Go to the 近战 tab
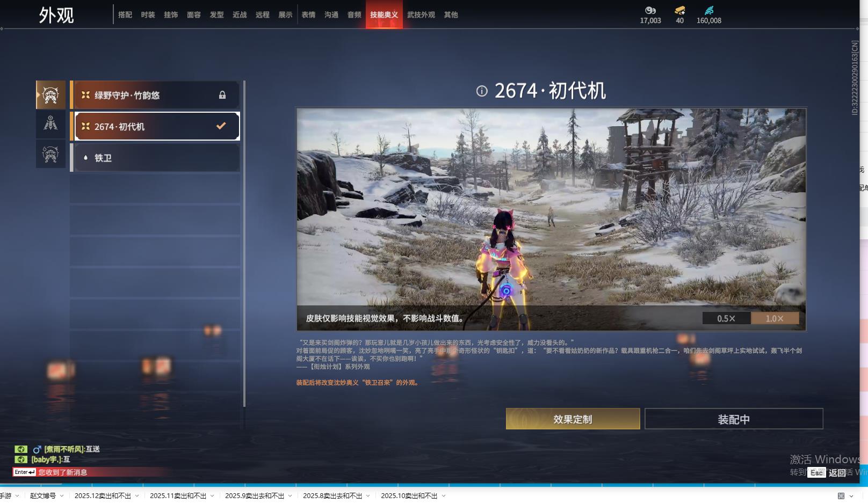Image resolution: width=868 pixels, height=504 pixels. (x=240, y=15)
